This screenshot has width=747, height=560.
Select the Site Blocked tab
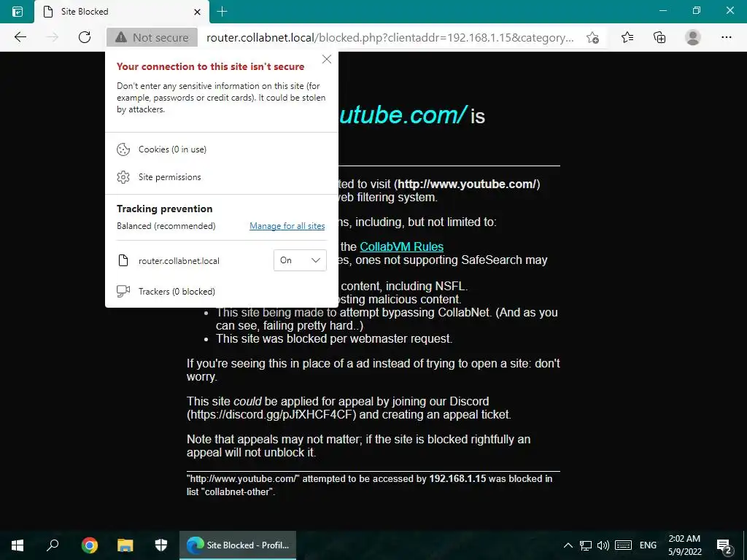(122, 12)
